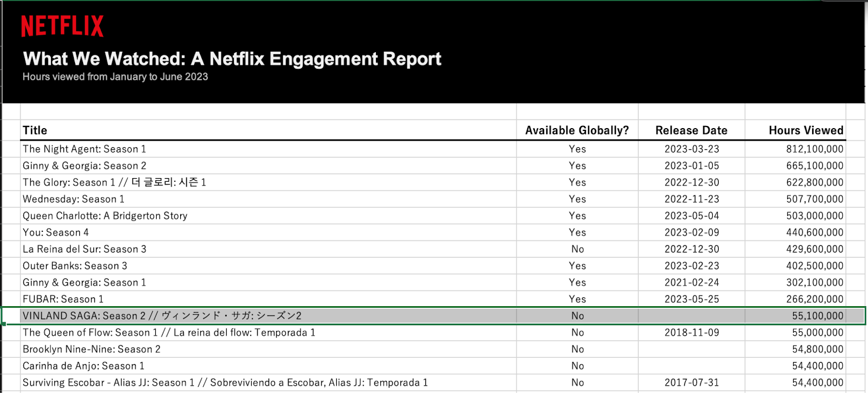Select release date 2023-01-05
The width and height of the screenshot is (868, 393).
[x=692, y=166]
